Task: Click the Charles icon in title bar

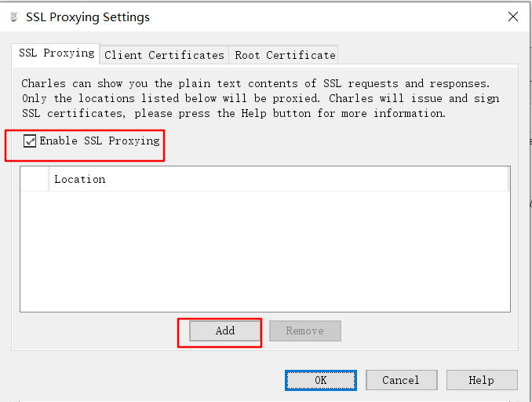Action: point(13,16)
